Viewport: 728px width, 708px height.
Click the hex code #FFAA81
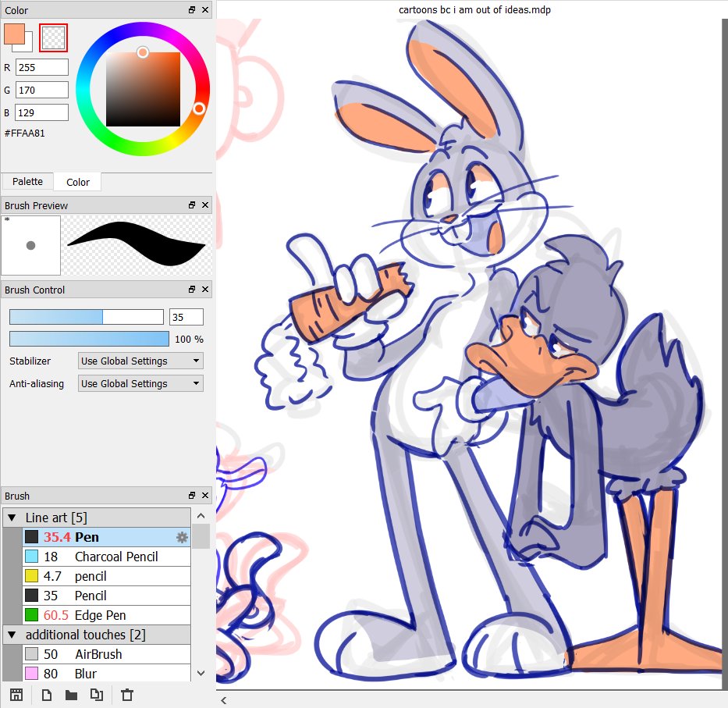coord(25,133)
